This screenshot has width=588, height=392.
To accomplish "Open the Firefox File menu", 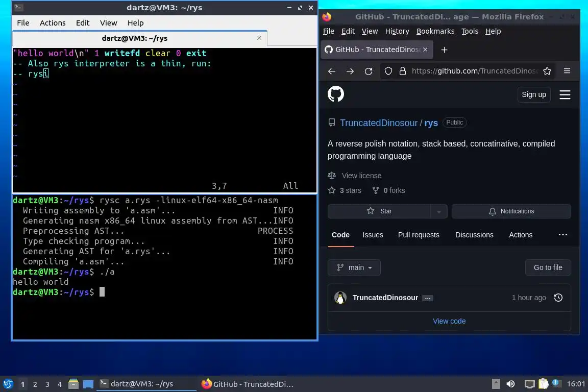I will pyautogui.click(x=329, y=31).
